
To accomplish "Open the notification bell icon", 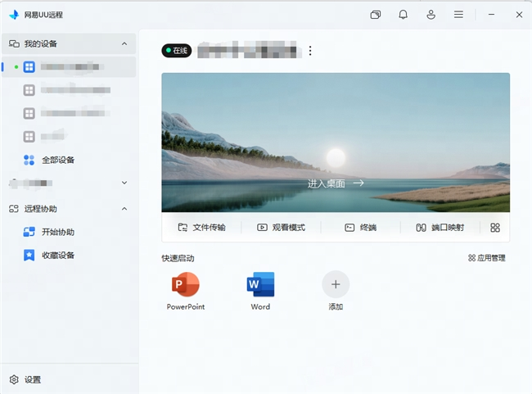I will 403,15.
